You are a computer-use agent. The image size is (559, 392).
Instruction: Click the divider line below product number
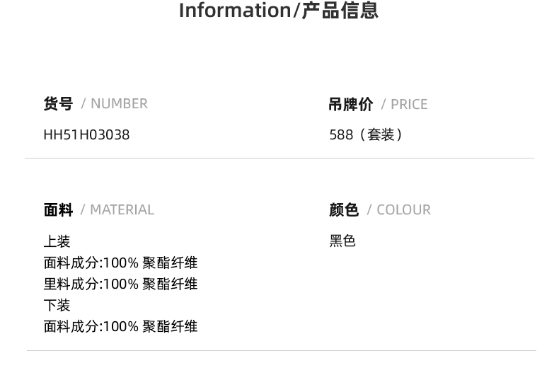click(279, 158)
